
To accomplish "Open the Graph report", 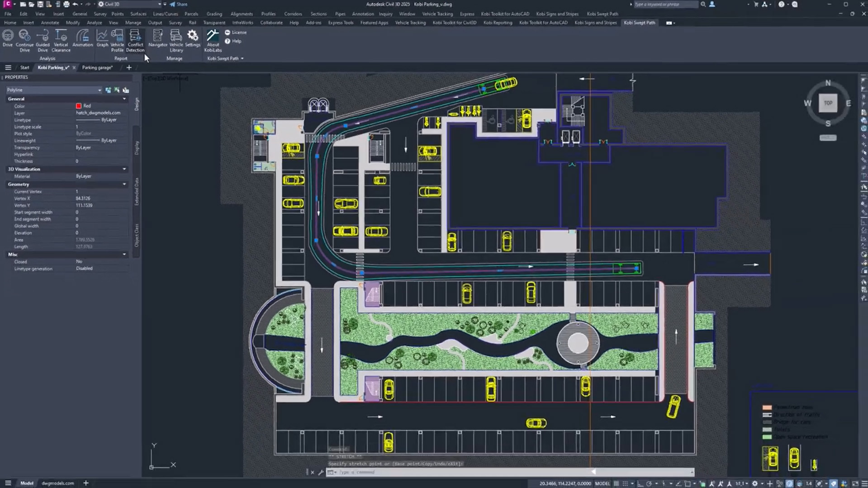I will pyautogui.click(x=102, y=38).
